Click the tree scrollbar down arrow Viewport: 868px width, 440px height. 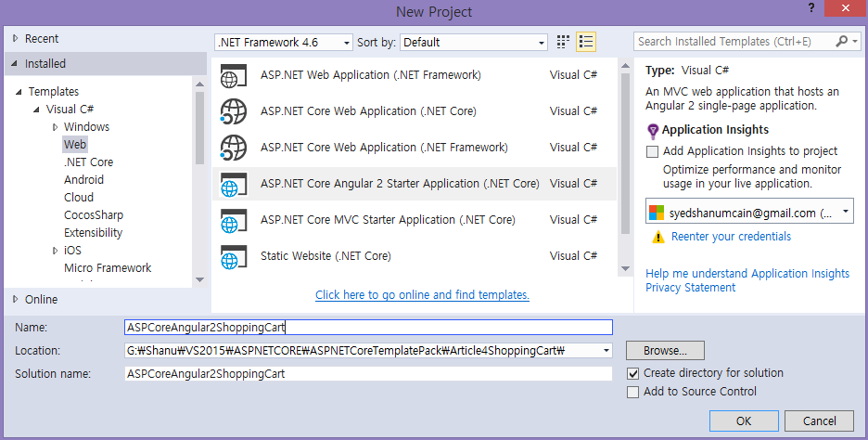click(199, 279)
